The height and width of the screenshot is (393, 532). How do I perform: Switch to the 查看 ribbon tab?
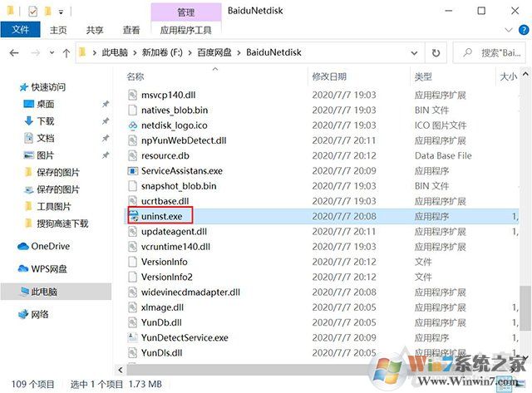pyautogui.click(x=131, y=30)
